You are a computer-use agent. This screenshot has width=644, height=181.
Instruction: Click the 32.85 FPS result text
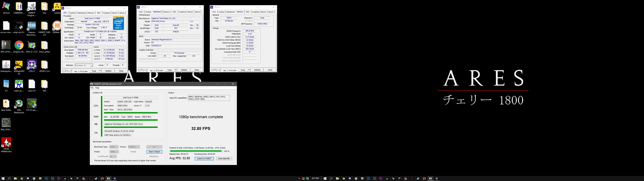(201, 129)
